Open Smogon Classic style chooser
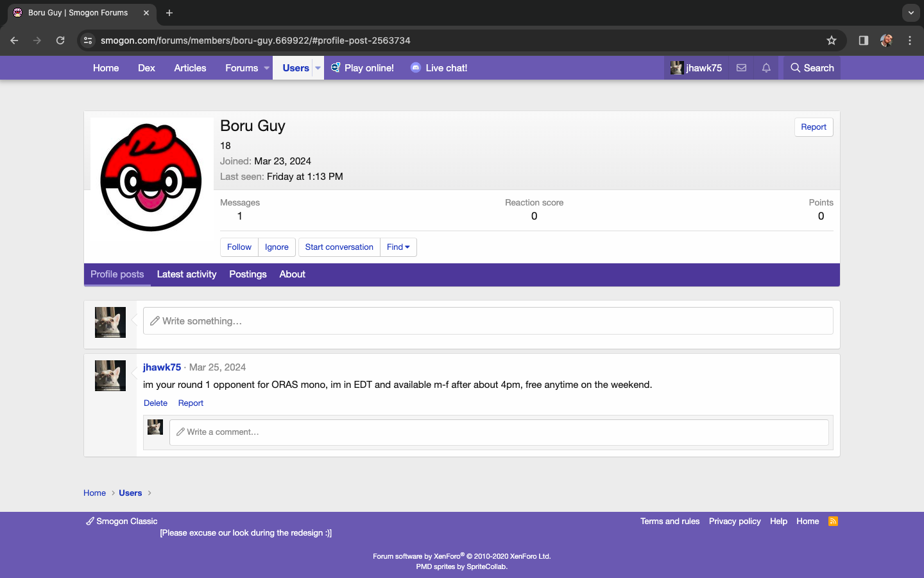Screen dimensions: 924x578 click(122, 521)
